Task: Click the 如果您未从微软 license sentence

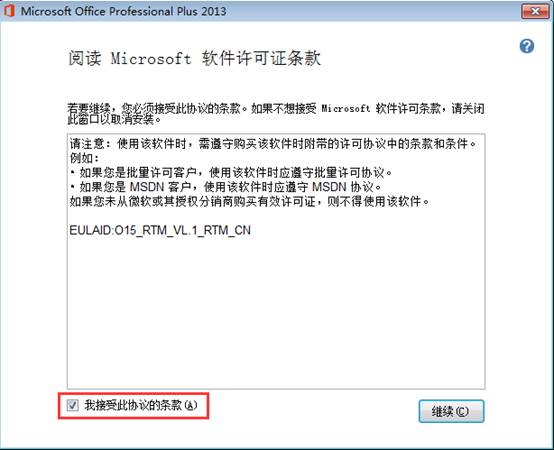Action: click(249, 201)
